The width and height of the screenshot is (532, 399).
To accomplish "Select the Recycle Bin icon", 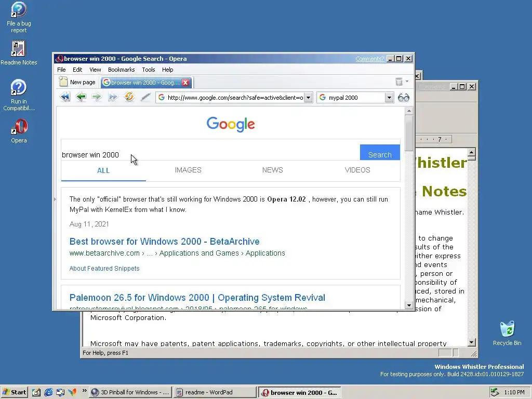I will click(x=507, y=334).
